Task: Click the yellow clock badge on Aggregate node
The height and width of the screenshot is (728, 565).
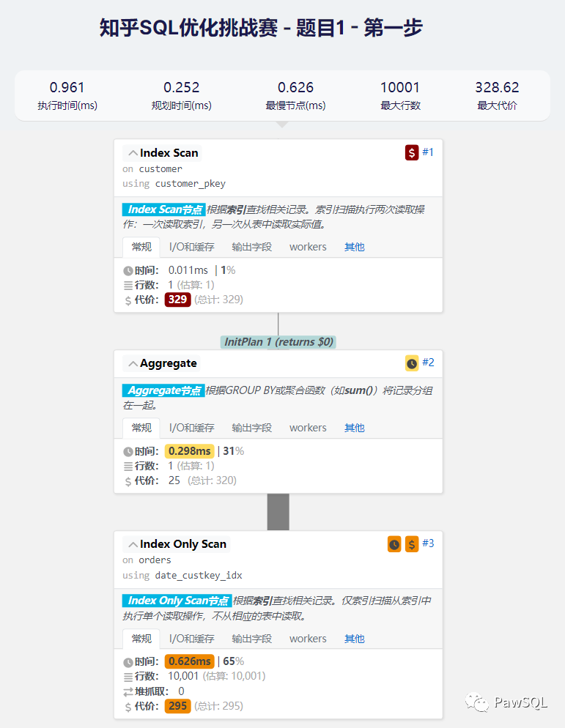Action: (412, 363)
